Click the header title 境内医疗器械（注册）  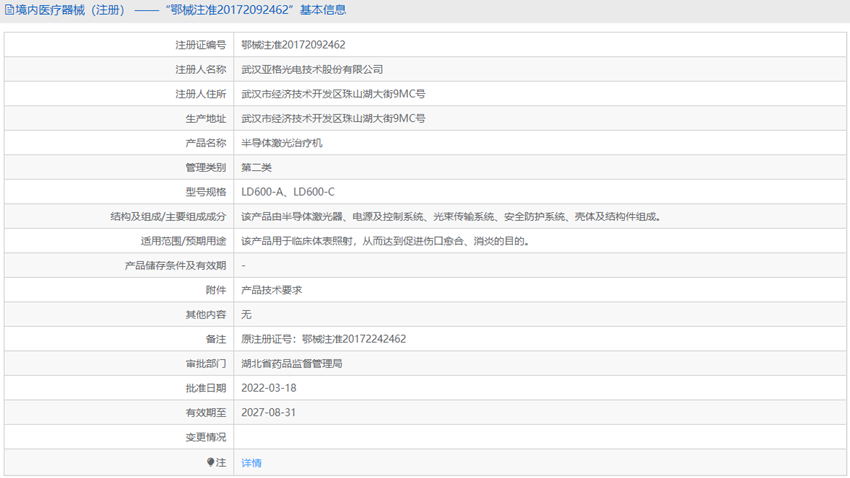pyautogui.click(x=70, y=10)
